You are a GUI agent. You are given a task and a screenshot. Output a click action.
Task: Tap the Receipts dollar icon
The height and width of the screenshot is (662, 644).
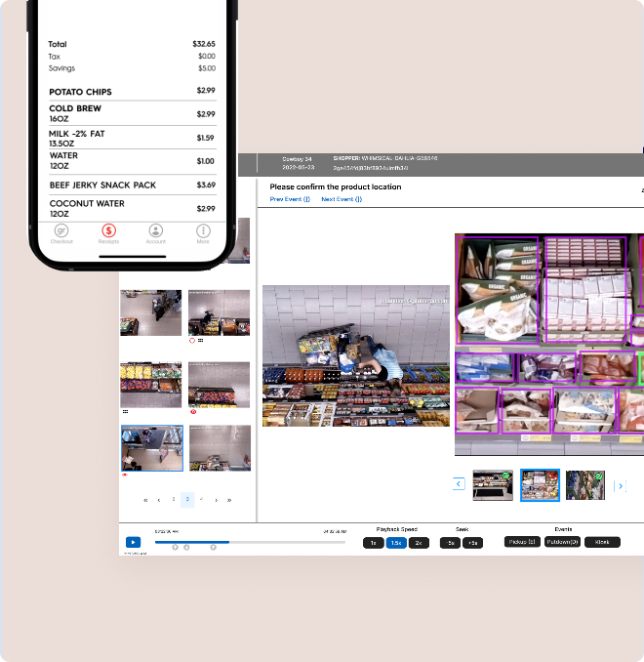[108, 232]
